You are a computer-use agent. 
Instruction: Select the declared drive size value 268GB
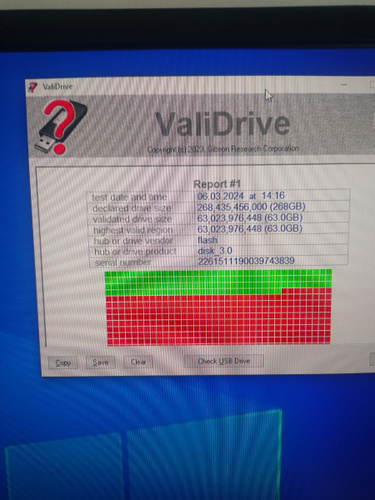tap(251, 207)
